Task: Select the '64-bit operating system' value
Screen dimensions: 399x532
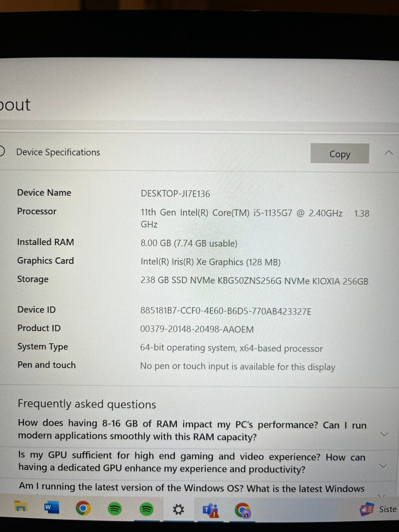Action: point(232,348)
